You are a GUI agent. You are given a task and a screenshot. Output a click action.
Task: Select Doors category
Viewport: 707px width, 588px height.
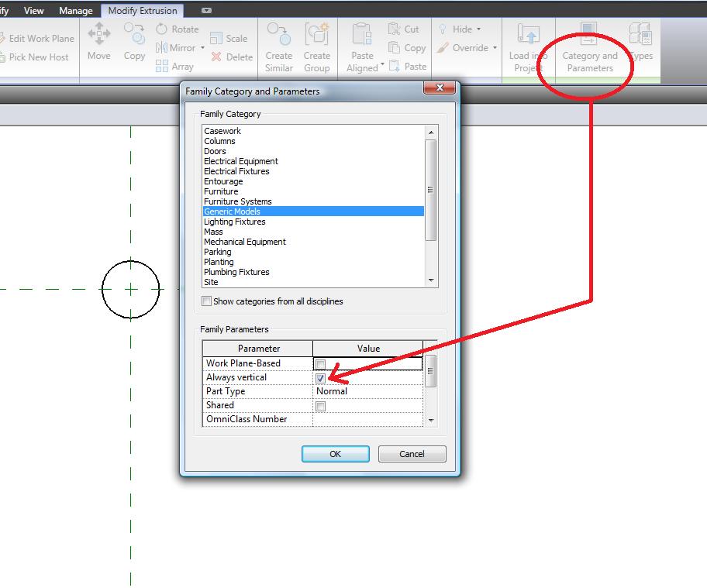point(313,151)
